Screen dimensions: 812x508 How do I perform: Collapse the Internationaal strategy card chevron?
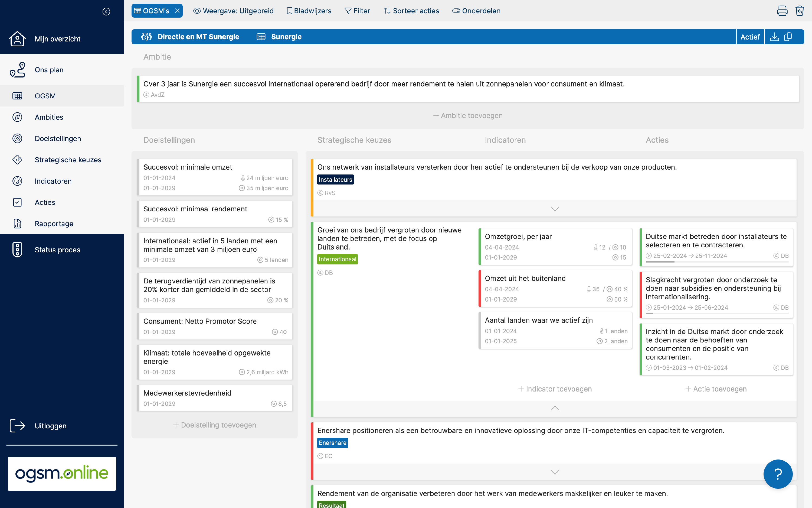555,408
